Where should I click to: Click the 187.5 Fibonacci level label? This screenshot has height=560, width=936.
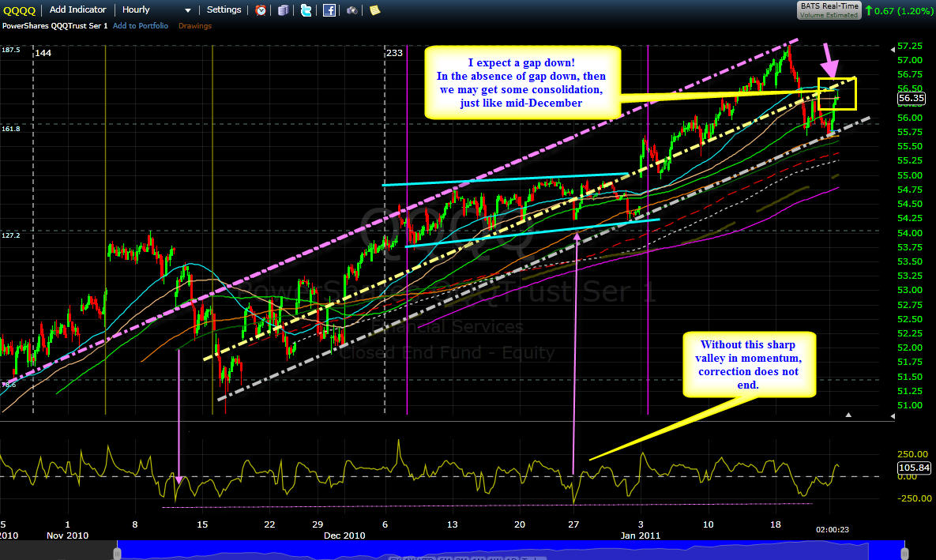click(11, 50)
